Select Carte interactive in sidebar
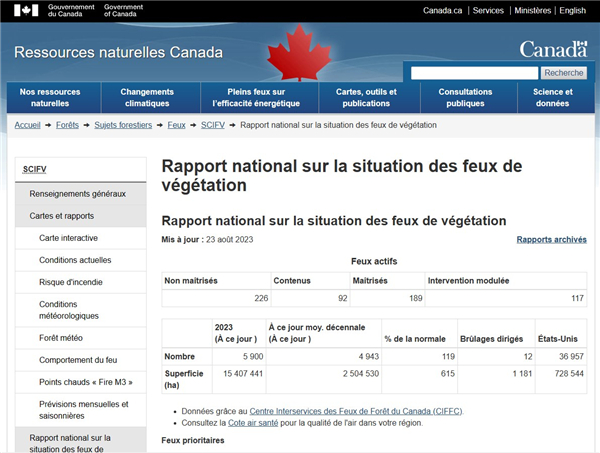Viewport: 600px width, 453px height. (68, 238)
